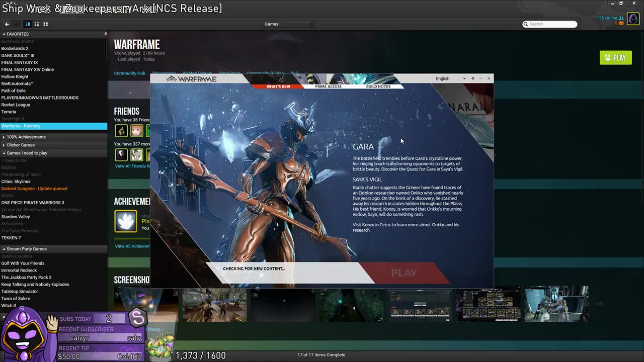Select NieR:Automata in the library
The width and height of the screenshot is (644, 362).
coord(17,83)
